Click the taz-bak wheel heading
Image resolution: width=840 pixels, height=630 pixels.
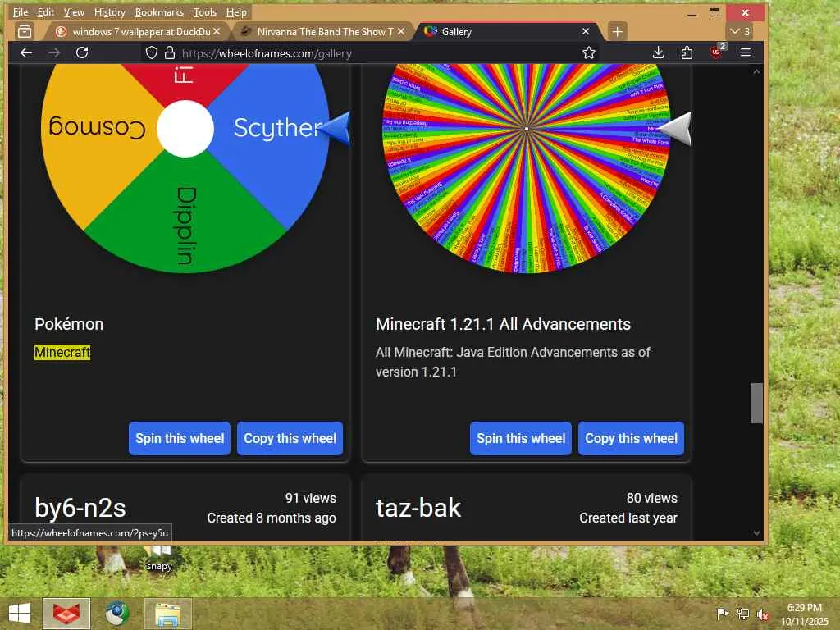pyautogui.click(x=418, y=508)
